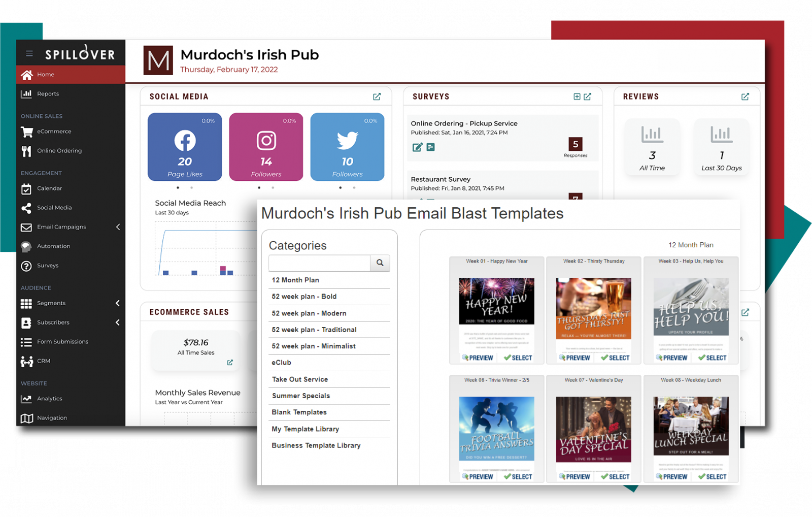812x517 pixels.
Task: Click the Categories search magnifier button
Action: pyautogui.click(x=380, y=263)
